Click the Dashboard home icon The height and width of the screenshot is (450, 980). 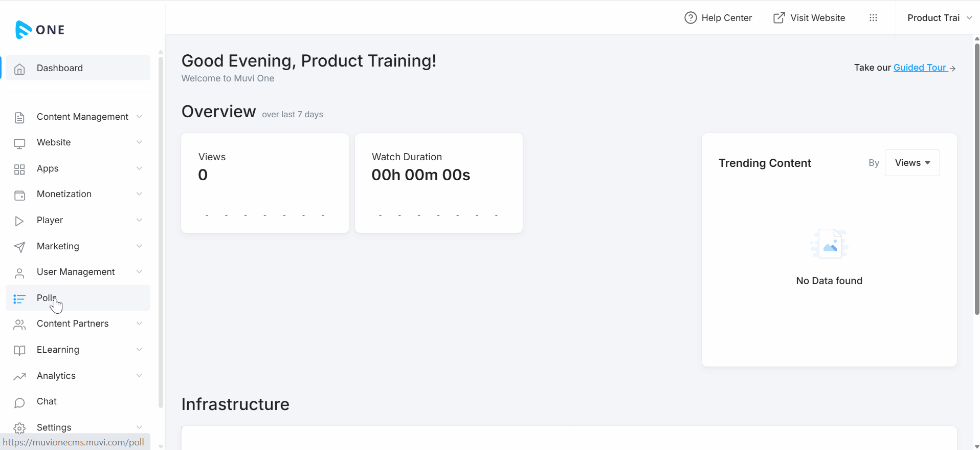(x=19, y=69)
